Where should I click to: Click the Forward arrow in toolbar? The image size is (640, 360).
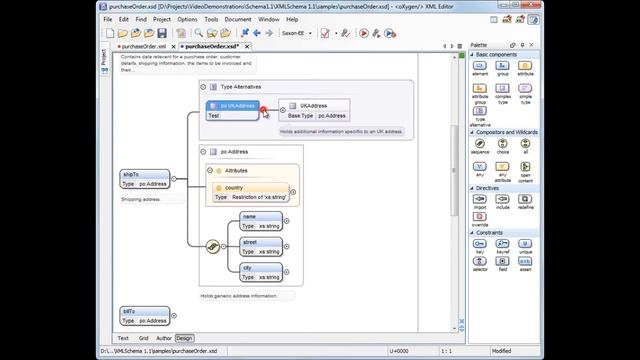click(269, 33)
